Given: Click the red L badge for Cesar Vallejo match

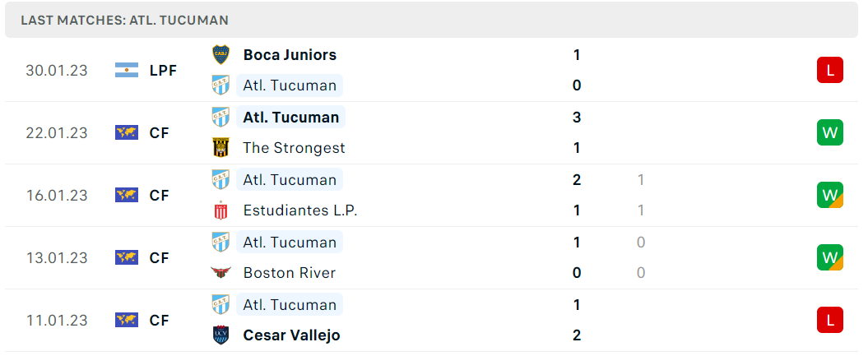Looking at the screenshot, I should coord(830,320).
